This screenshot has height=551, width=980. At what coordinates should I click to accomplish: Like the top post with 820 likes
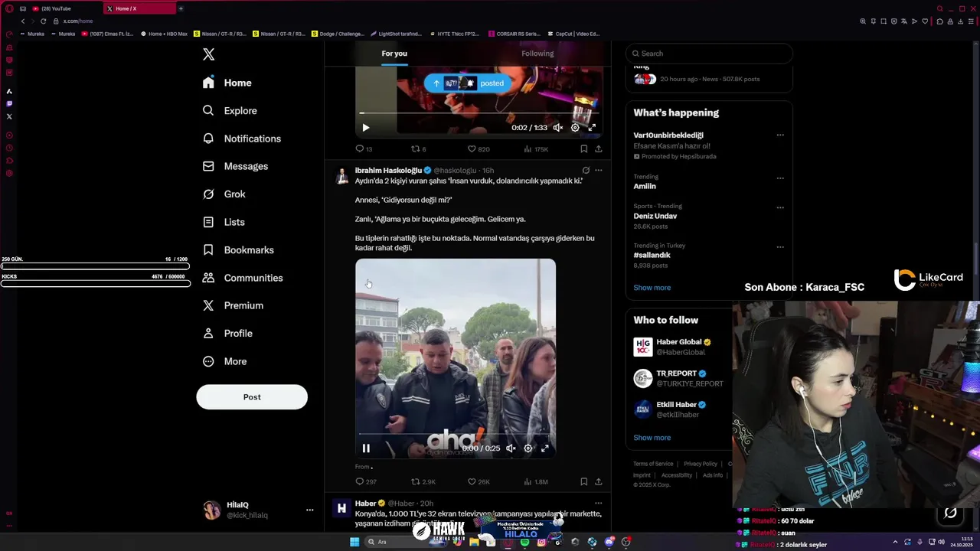click(479, 149)
